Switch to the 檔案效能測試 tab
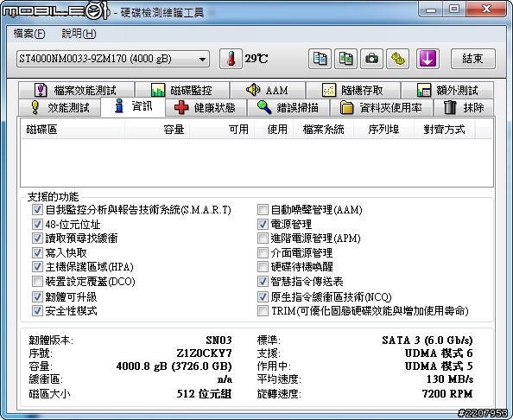The width and height of the screenshot is (513, 420). point(76,90)
